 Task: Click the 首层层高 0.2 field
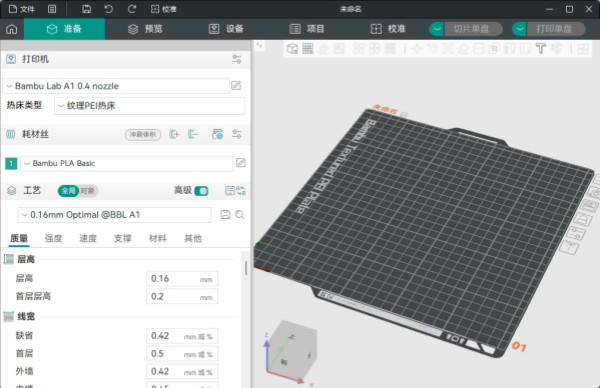[x=182, y=297]
